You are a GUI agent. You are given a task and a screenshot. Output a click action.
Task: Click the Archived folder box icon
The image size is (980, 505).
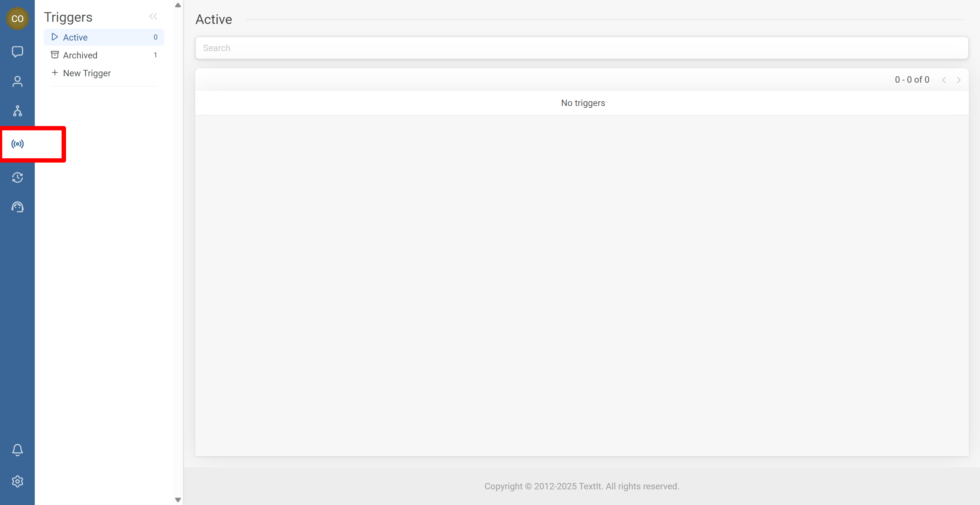tap(55, 55)
